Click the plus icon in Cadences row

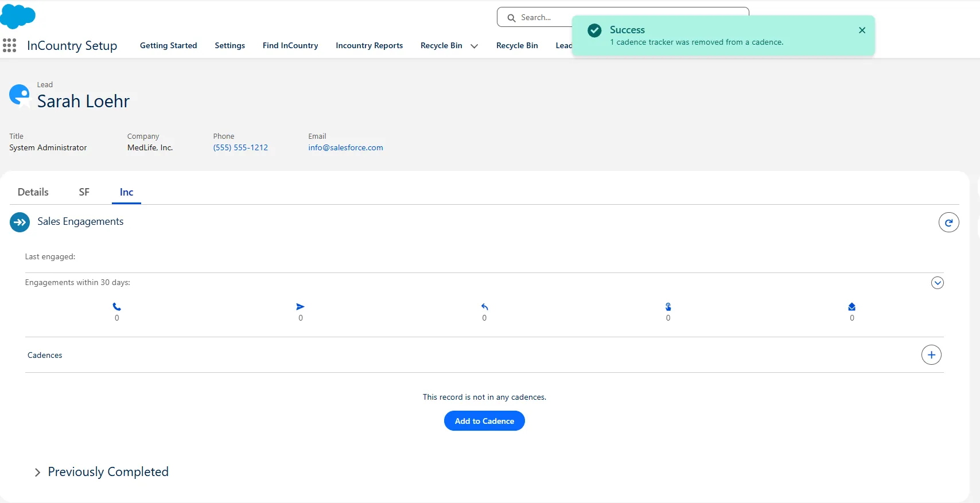931,355
